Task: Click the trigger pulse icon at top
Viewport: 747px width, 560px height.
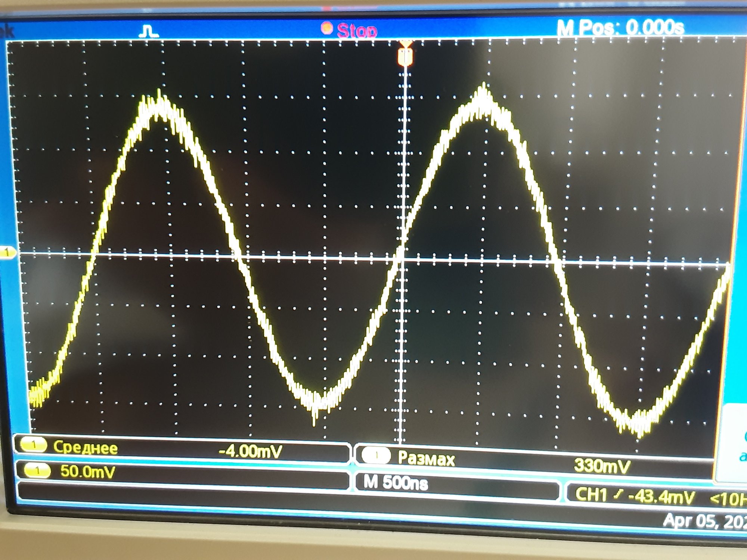Action: [149, 31]
